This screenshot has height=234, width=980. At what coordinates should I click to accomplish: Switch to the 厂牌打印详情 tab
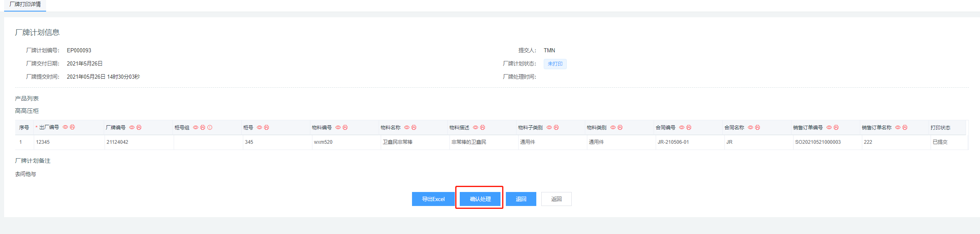[25, 5]
